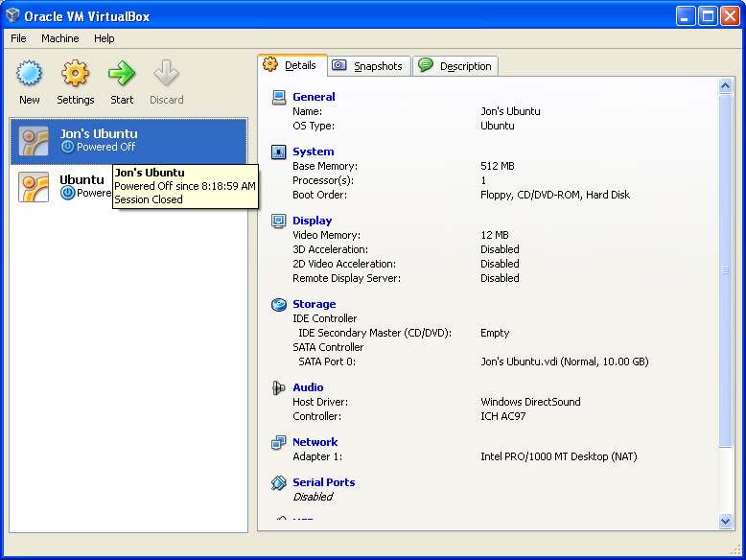Click the Windows DirectSound value
The image size is (746, 560).
coord(530,402)
